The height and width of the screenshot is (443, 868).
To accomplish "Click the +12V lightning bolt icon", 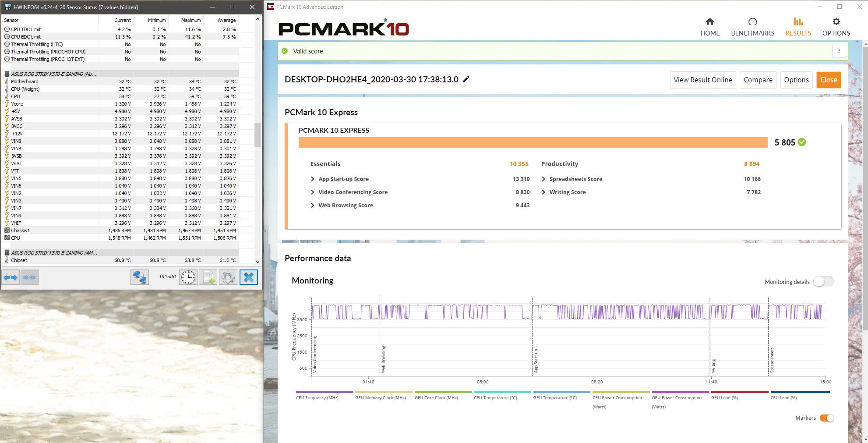I will point(7,134).
